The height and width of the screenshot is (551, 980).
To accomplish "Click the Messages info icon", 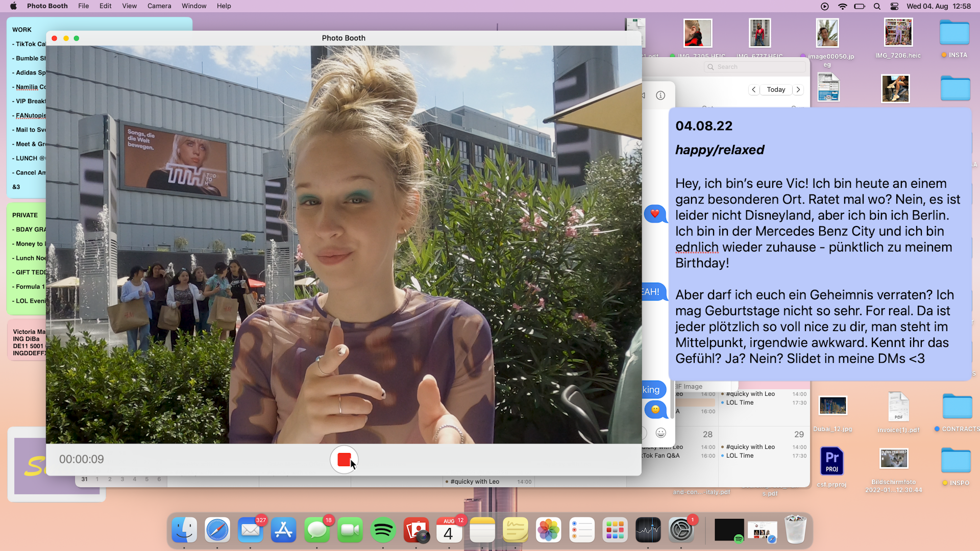I will (660, 95).
